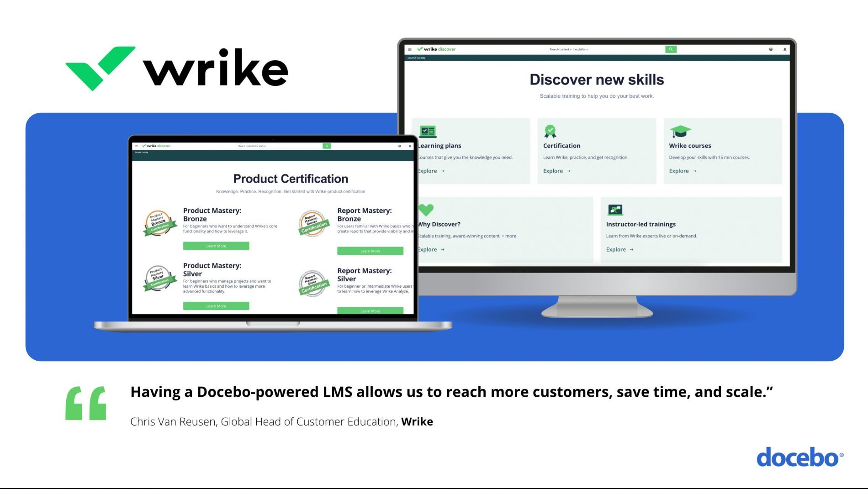Open the hamburger menu on monitor screen
Screen dimensions: 868x489
pos(410,49)
